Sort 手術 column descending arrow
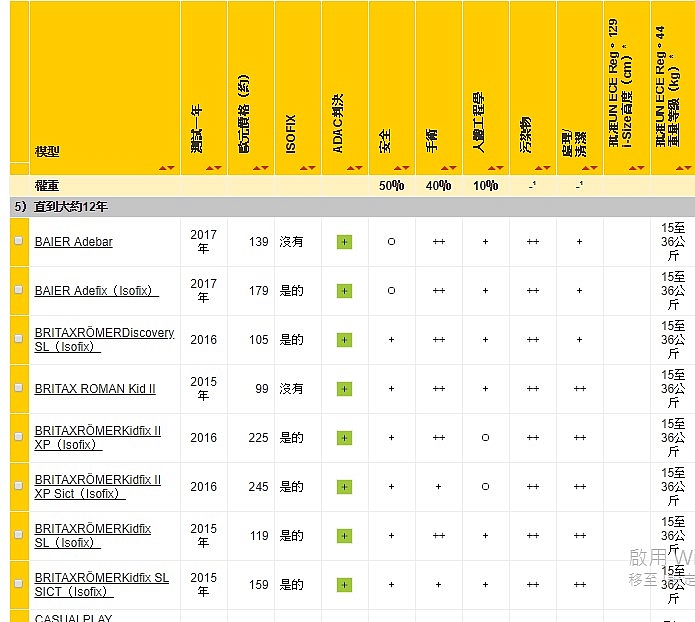This screenshot has height=622, width=695. (x=453, y=168)
